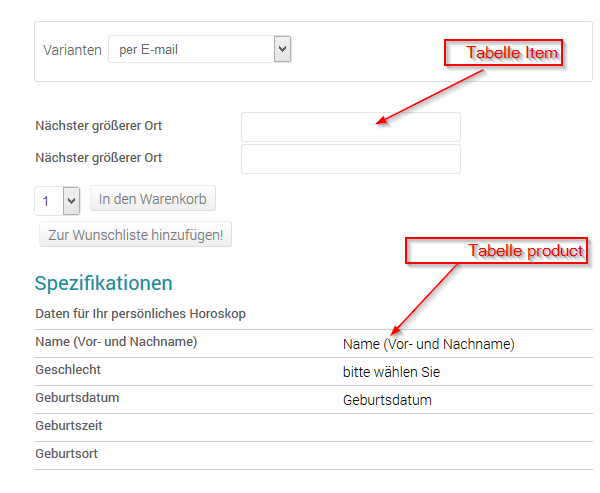Click the Geburtszeit row label
The height and width of the screenshot is (493, 600).
(x=69, y=426)
